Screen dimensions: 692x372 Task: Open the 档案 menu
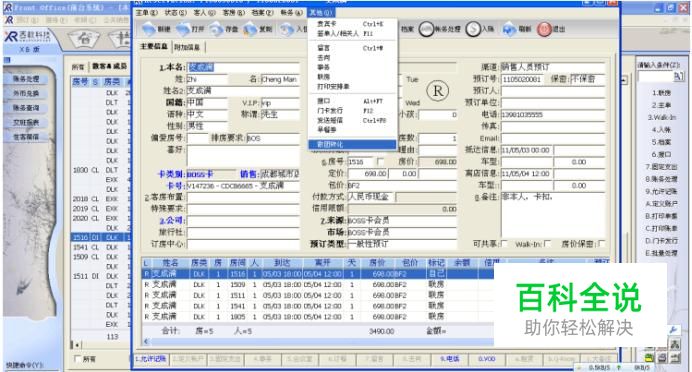(262, 13)
